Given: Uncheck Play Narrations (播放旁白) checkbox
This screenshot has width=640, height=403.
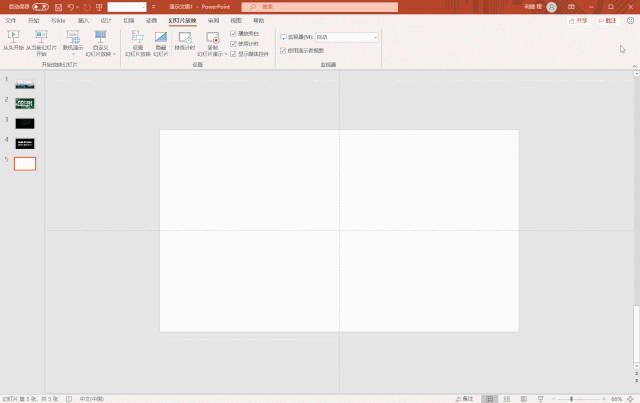Looking at the screenshot, I should (x=233, y=33).
